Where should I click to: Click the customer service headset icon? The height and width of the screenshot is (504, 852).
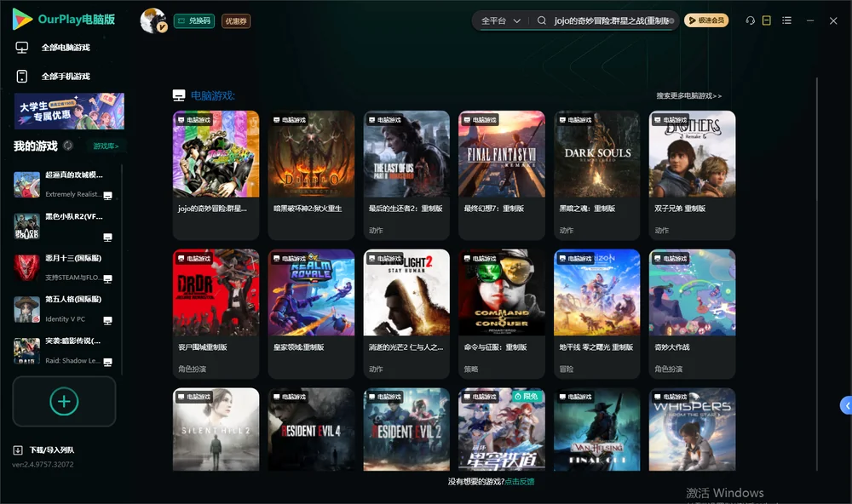point(750,20)
